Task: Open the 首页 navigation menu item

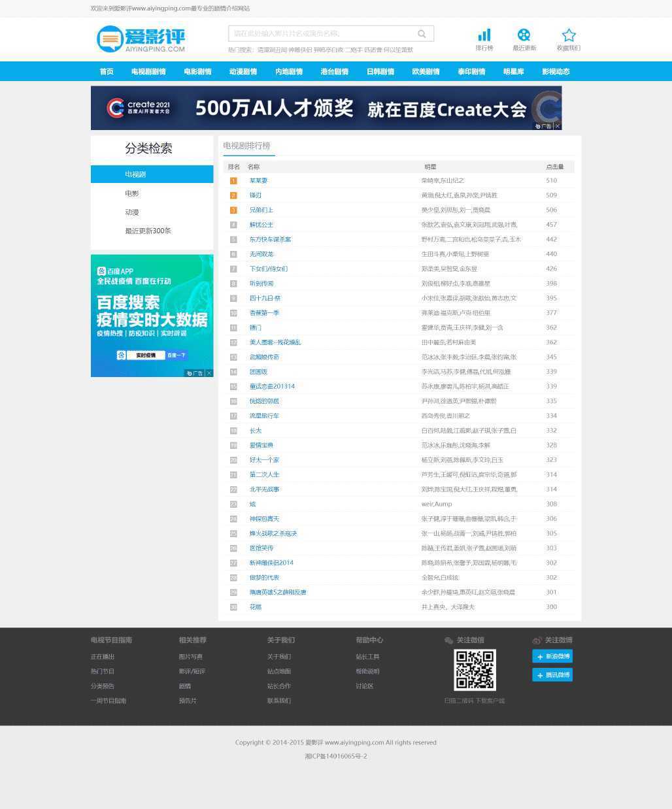Action: (107, 72)
